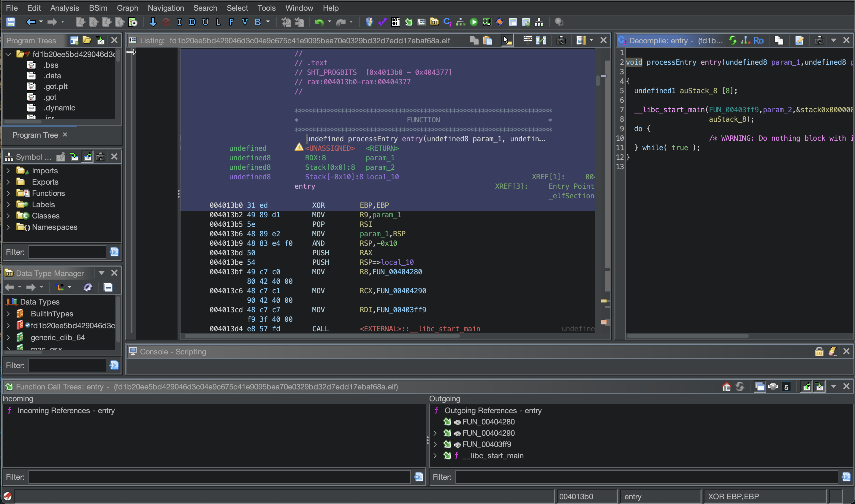Toggle filter duplicates icon in Function Call Trees
Screen dimensions: 855x504
[x=760, y=386]
